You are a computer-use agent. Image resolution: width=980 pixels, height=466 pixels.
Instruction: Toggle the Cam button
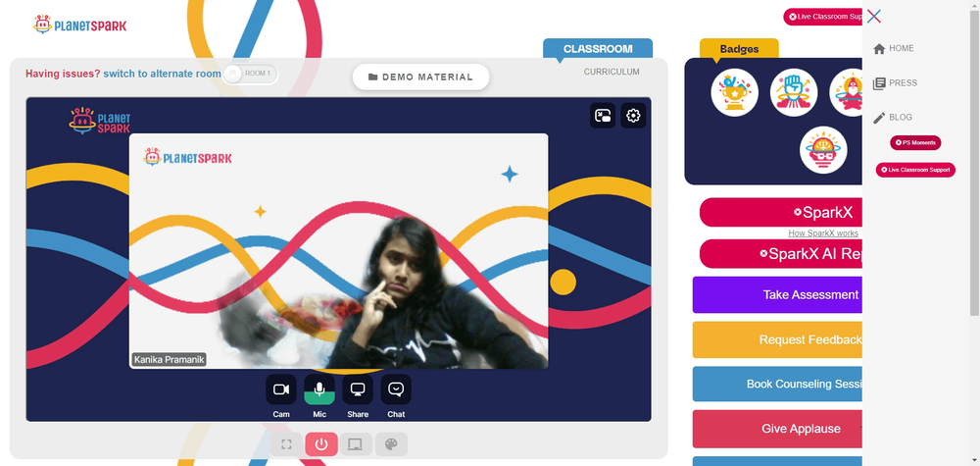pos(281,389)
